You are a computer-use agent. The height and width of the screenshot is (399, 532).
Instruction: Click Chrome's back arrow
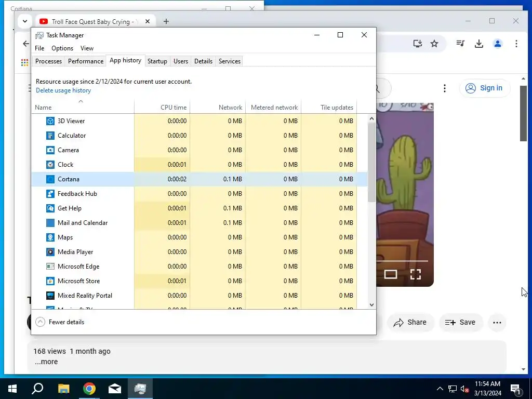(26, 44)
